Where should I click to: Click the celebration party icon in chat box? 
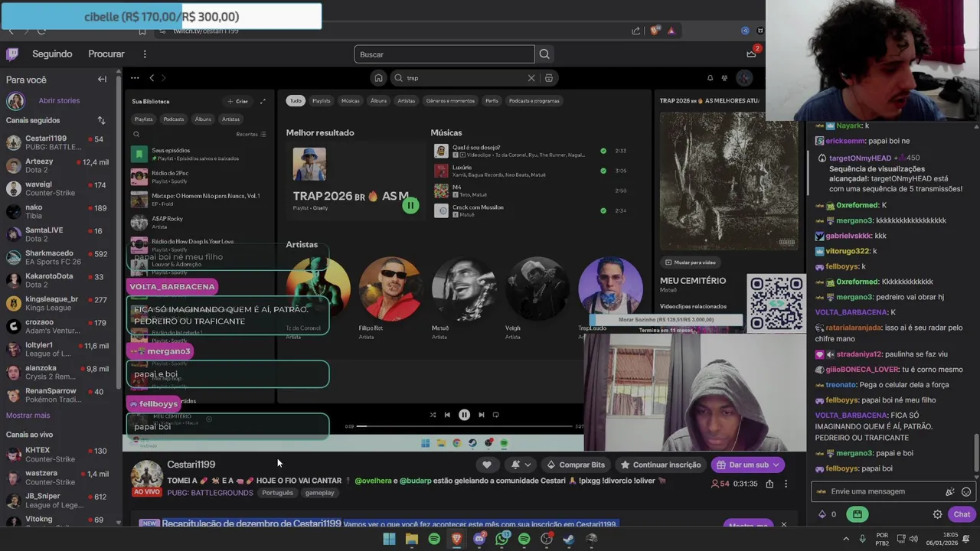tap(950, 491)
